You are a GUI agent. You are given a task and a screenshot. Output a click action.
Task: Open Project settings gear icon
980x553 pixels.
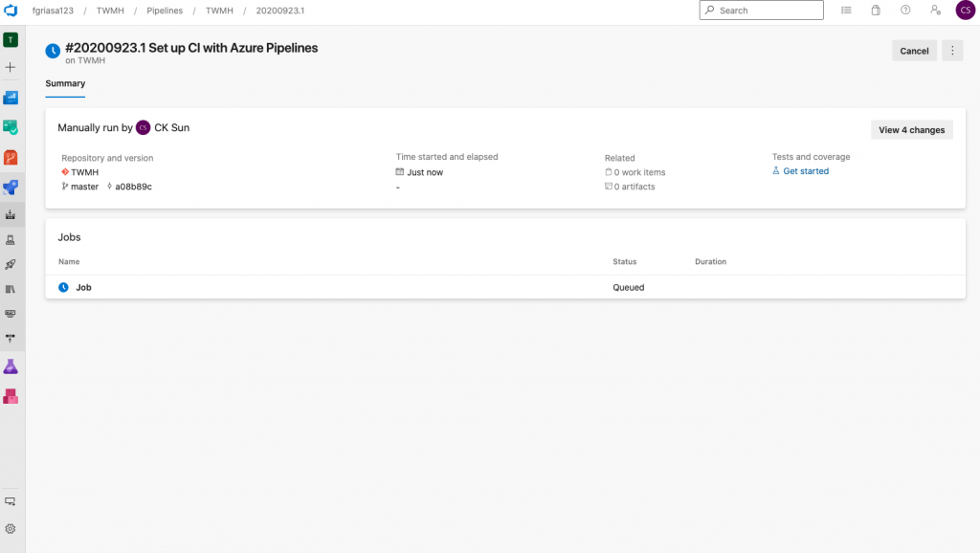[11, 529]
